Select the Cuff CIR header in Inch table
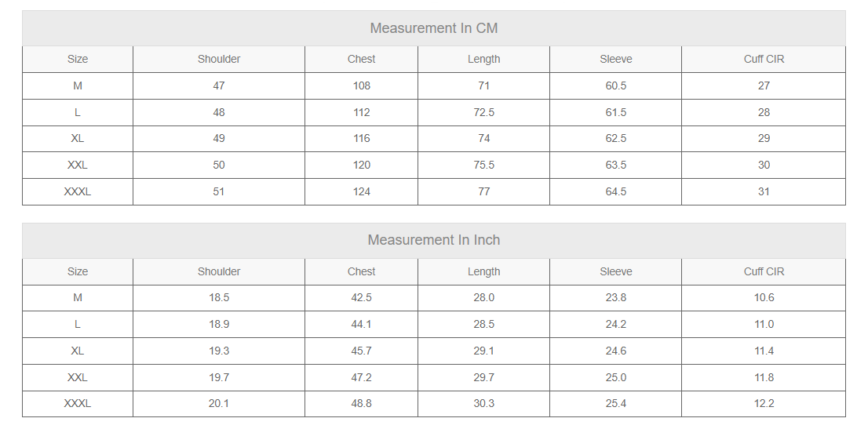 [x=764, y=271]
